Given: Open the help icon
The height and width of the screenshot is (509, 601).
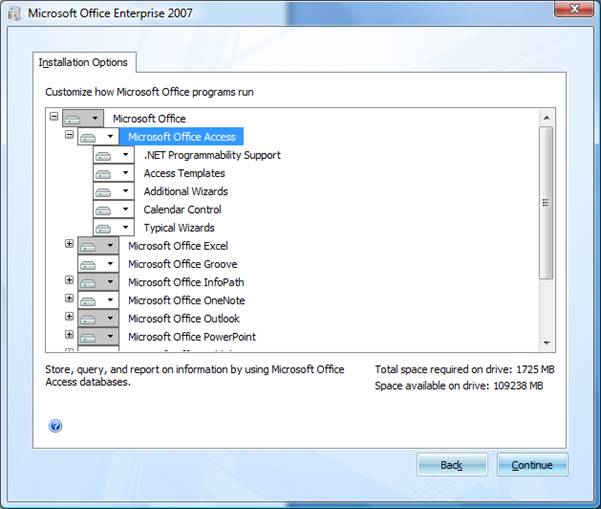Looking at the screenshot, I should pyautogui.click(x=56, y=426).
